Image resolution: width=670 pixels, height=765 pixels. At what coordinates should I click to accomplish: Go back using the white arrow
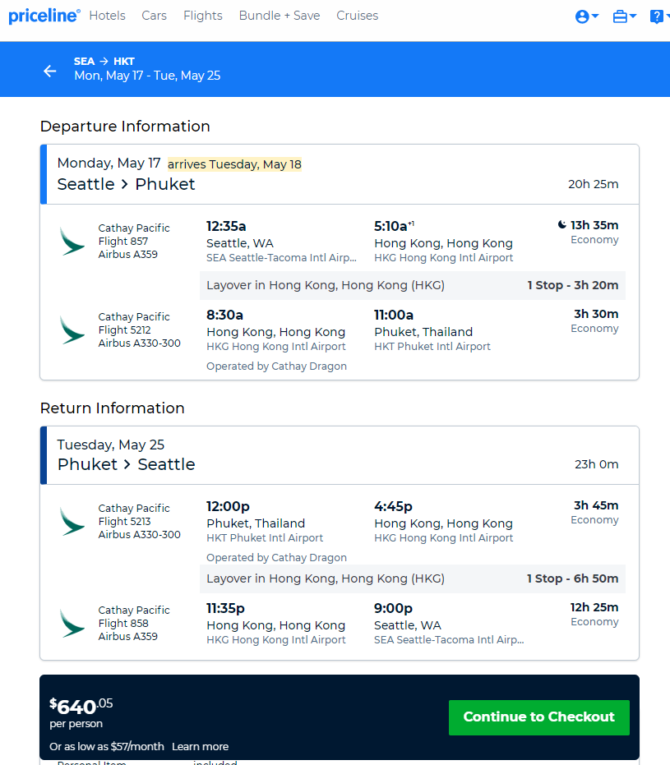point(50,71)
